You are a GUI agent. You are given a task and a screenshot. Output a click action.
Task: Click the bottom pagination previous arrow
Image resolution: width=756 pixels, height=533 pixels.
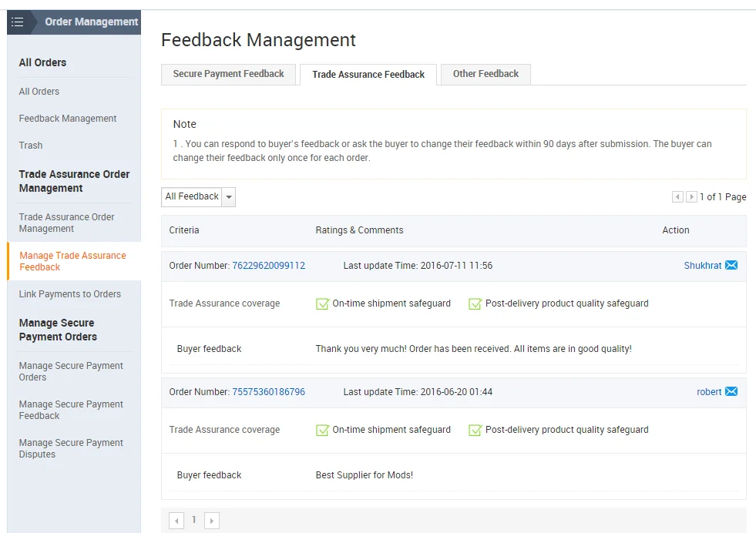pyautogui.click(x=176, y=521)
